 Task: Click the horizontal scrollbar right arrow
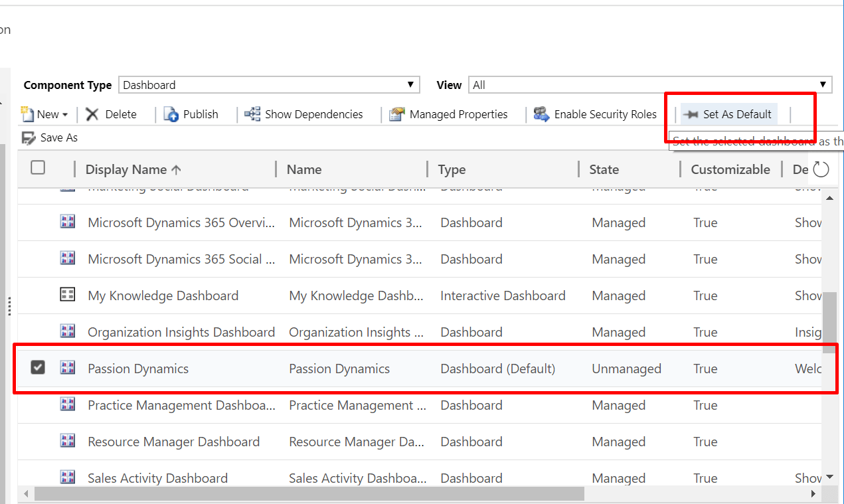813,494
